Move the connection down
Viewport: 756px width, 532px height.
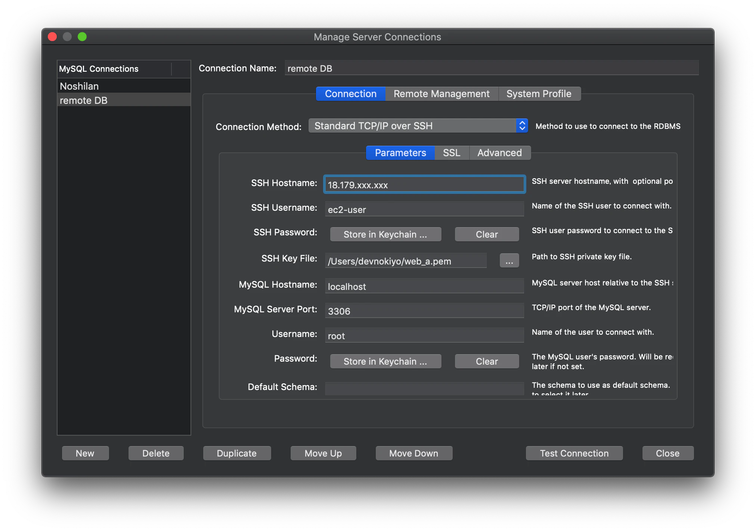414,453
